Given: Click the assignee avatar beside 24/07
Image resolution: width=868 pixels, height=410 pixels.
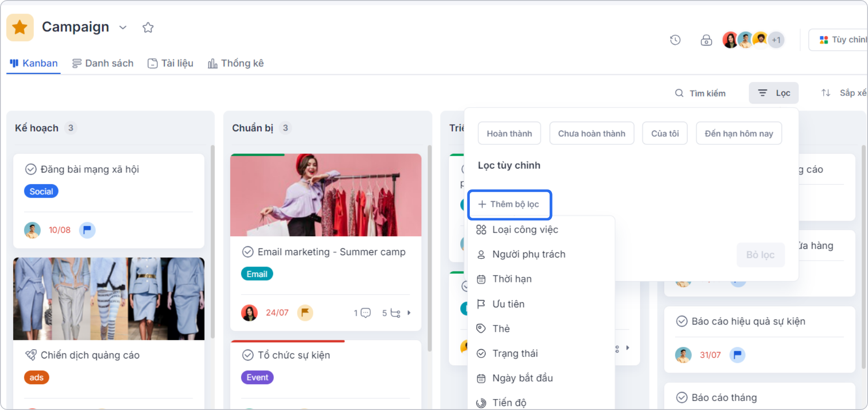Looking at the screenshot, I should (x=250, y=313).
